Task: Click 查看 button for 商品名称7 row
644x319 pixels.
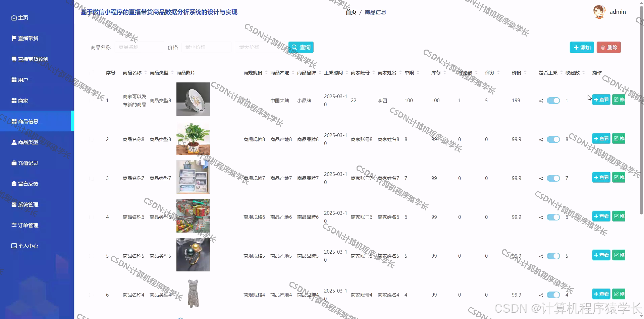Action: click(x=601, y=177)
